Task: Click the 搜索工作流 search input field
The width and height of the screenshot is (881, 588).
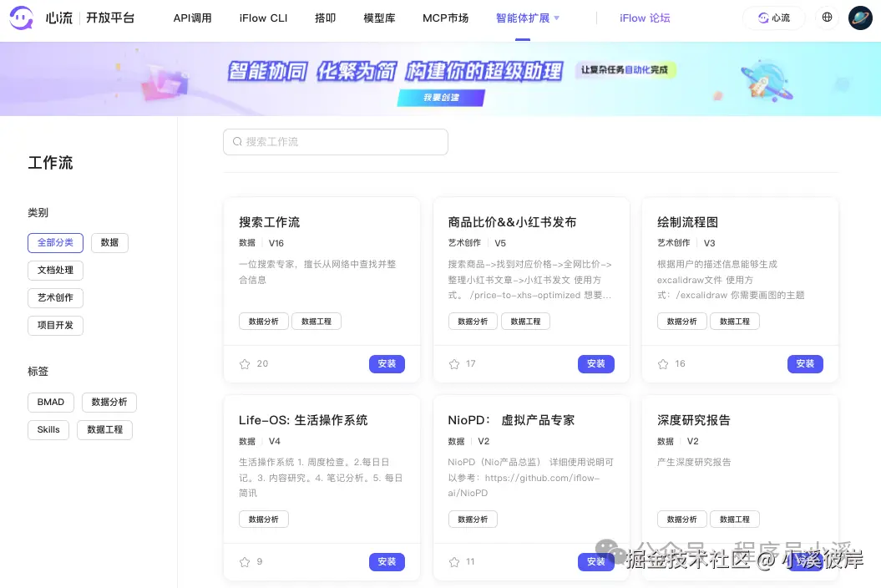Action: (335, 142)
